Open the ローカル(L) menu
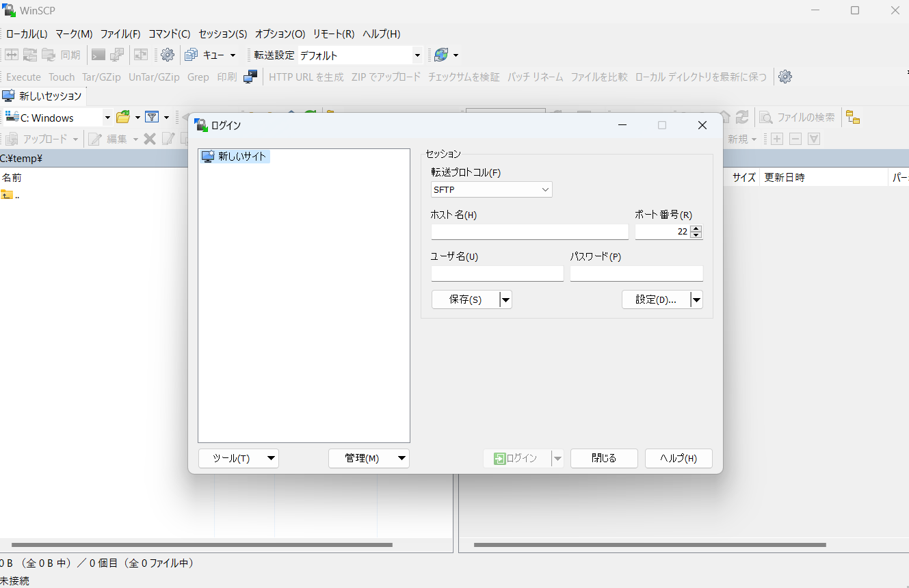This screenshot has width=909, height=588. pos(27,34)
